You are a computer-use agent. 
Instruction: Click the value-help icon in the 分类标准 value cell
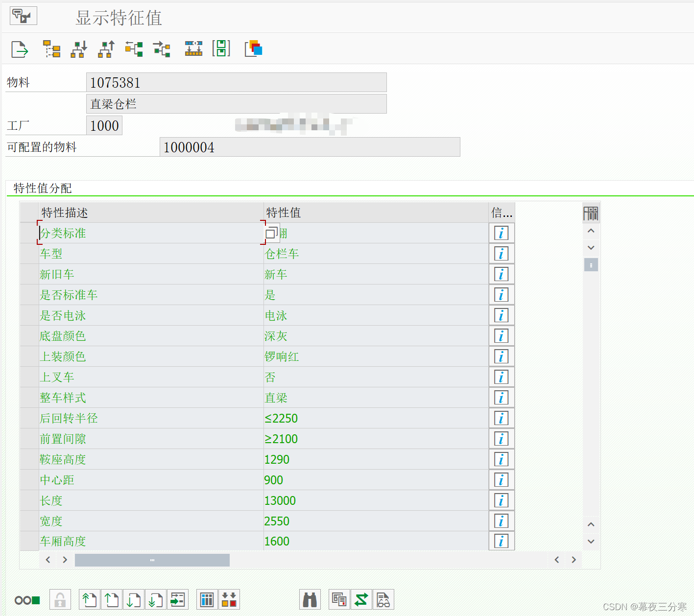click(x=272, y=233)
